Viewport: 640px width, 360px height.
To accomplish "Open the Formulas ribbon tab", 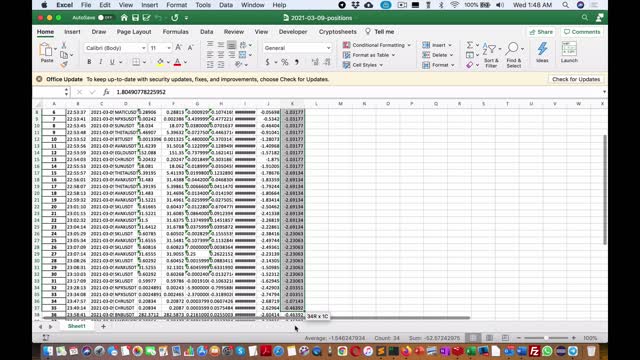I will (x=176, y=31).
